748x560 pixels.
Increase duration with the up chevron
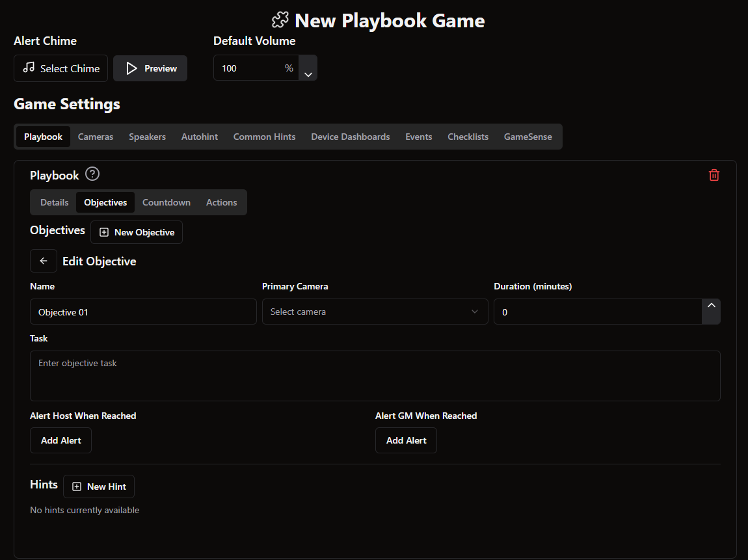(x=712, y=305)
